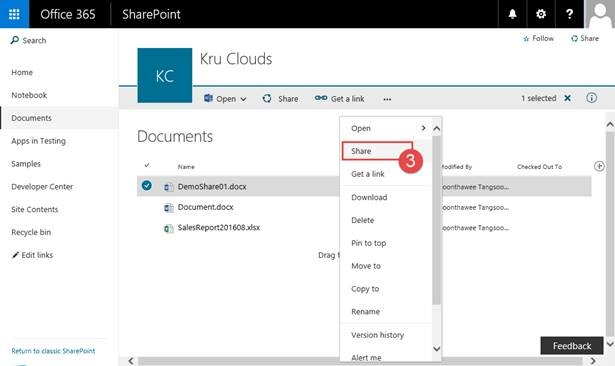Viewport: 615px width, 366px height.
Task: Sort by the Name column header
Action: 186,167
